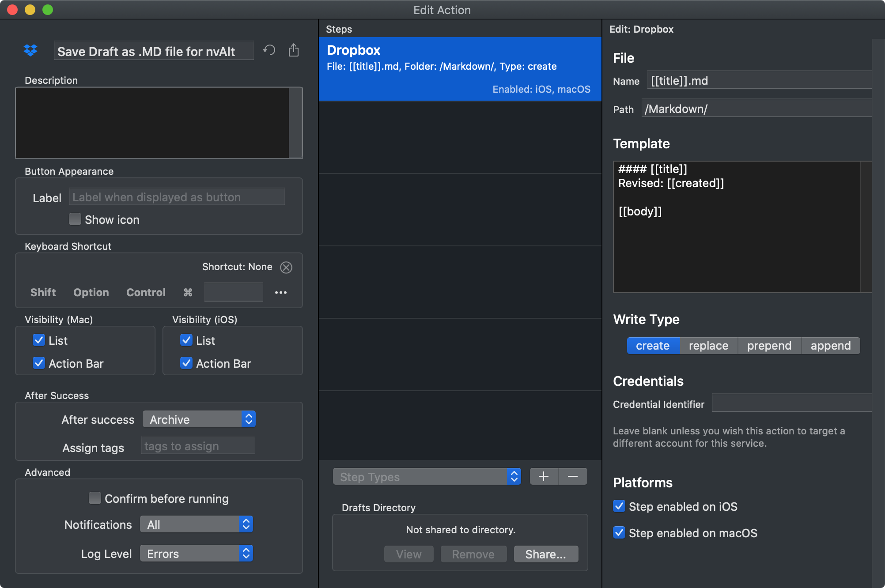Uncheck Action Bar under Visibility (Mac)
The height and width of the screenshot is (588, 885).
(39, 363)
